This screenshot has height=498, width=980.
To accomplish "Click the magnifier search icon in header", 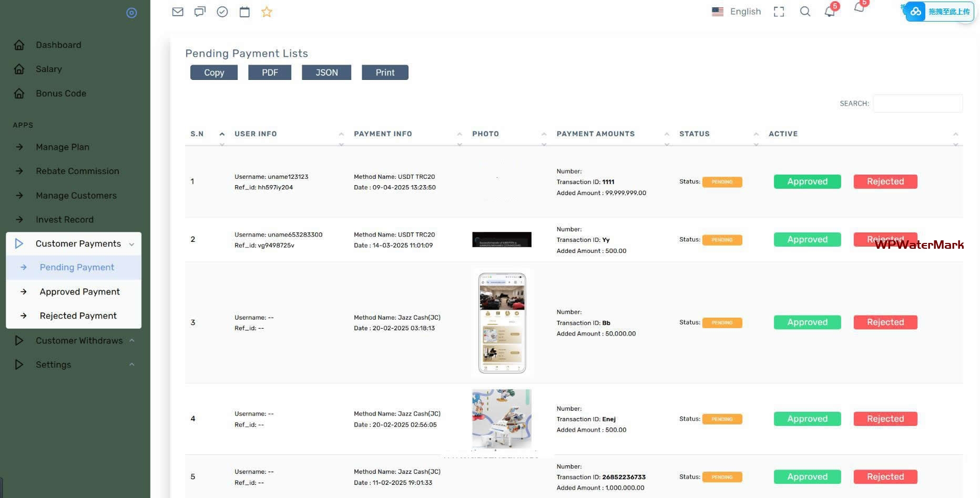I will click(805, 12).
